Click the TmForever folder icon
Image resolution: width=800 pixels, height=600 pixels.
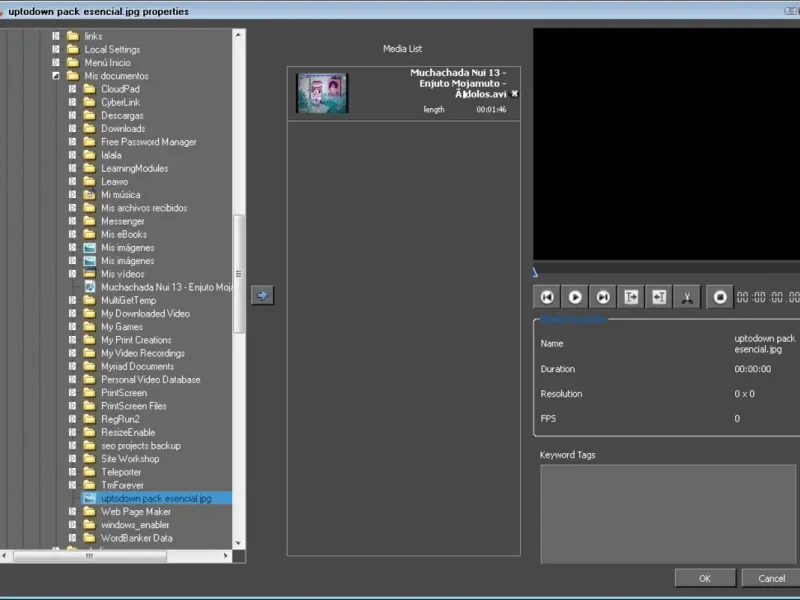pos(89,486)
